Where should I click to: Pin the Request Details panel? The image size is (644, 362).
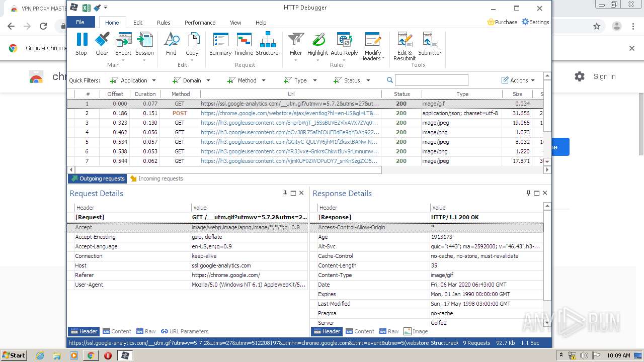[285, 193]
